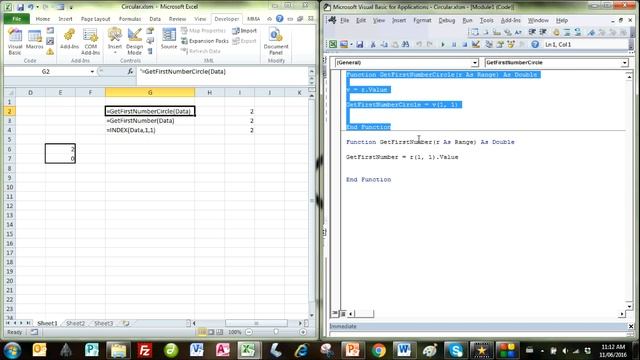Zoom out with minus button in Excel
This screenshot has height=360, width=640.
[249, 332]
